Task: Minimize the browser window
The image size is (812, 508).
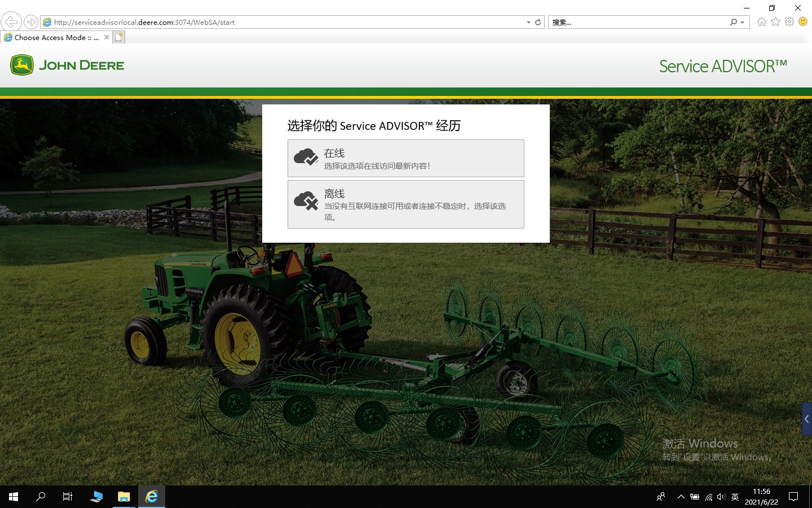Action: 747,8
